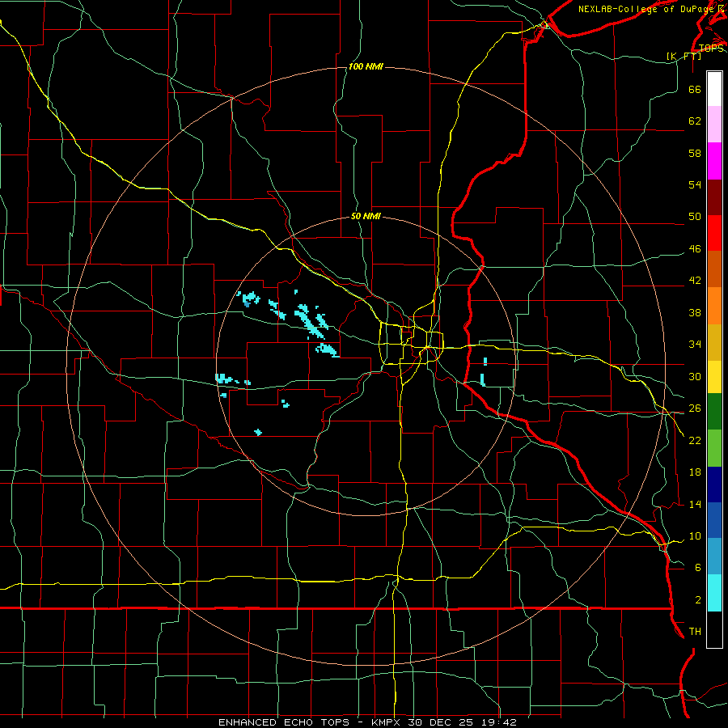Image resolution: width=728 pixels, height=728 pixels.
Task: Click the cyan legend swatch
Action: coord(714,593)
